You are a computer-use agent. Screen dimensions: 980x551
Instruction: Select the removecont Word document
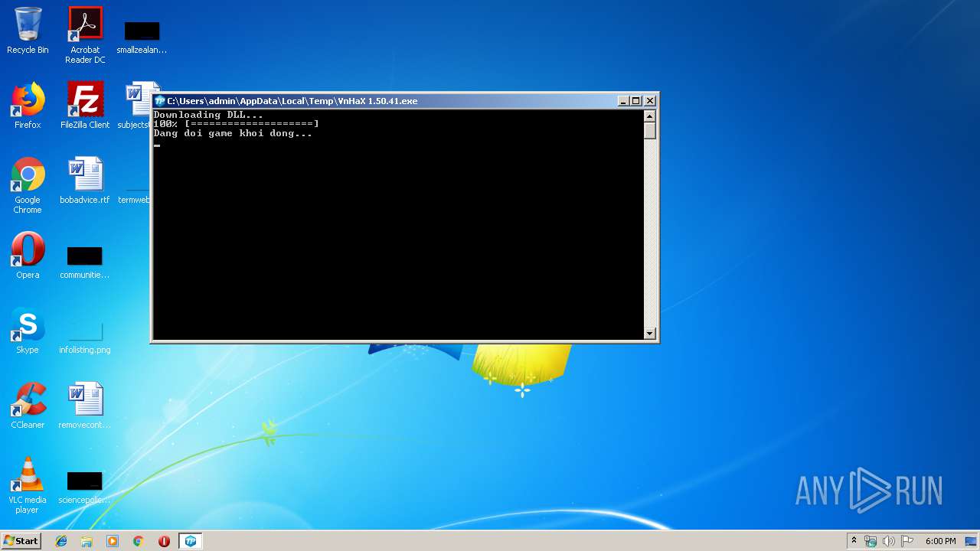pyautogui.click(x=85, y=406)
